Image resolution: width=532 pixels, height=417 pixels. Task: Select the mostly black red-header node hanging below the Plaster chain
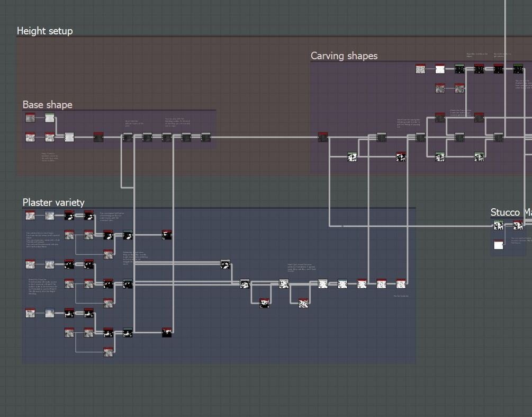coord(264,303)
